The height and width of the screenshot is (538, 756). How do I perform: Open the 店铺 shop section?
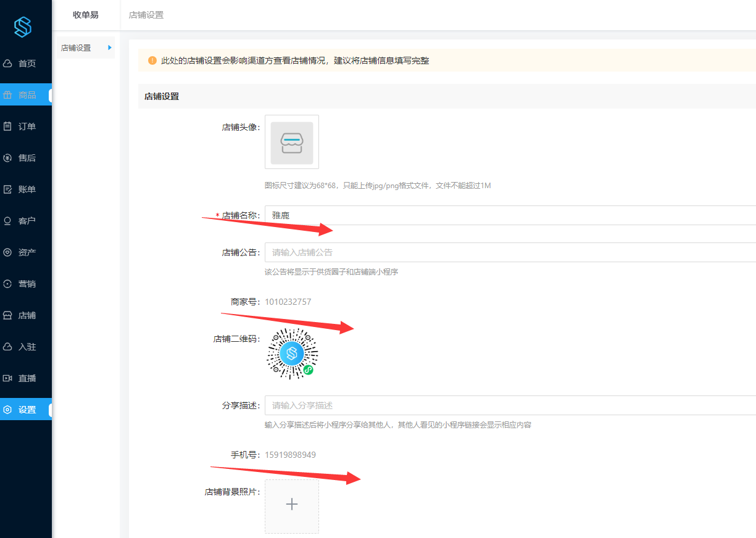[26, 315]
